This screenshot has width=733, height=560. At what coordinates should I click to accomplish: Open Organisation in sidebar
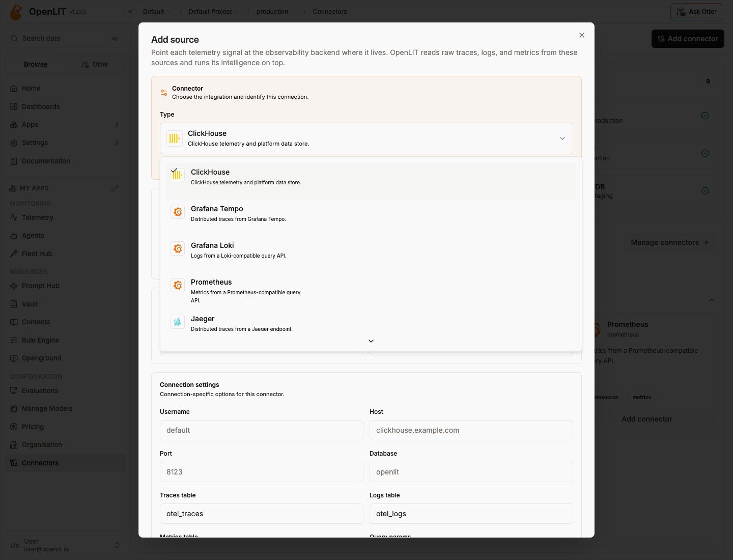pyautogui.click(x=66, y=444)
